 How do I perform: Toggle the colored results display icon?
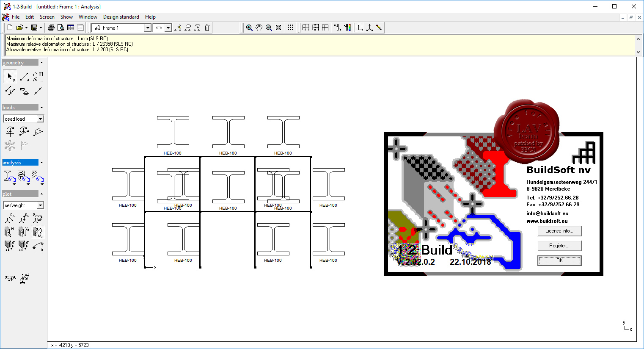pyautogui.click(x=347, y=28)
